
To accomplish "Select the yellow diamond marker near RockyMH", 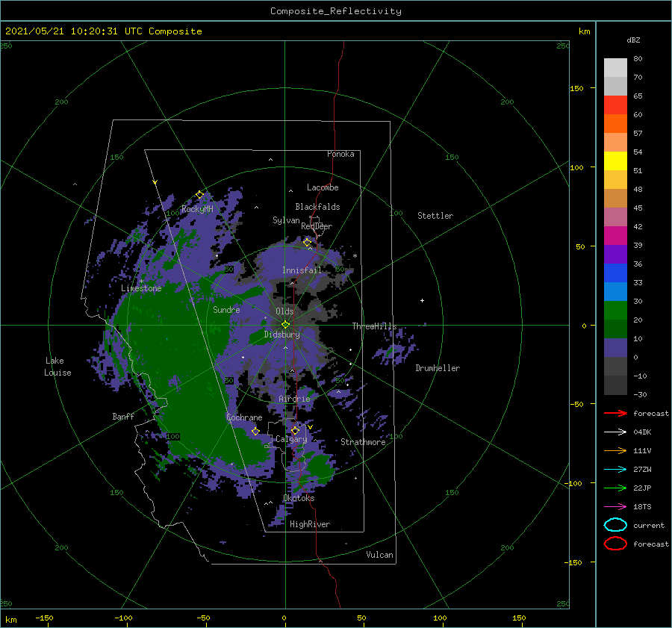I will 199,195.
